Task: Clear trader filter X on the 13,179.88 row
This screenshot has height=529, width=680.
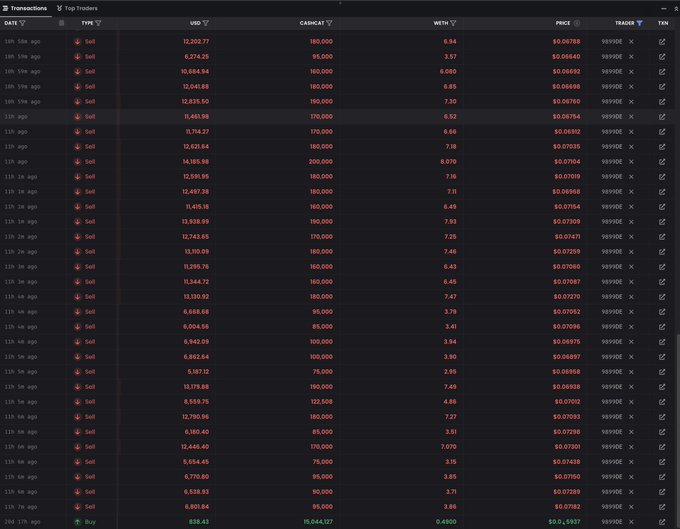Action: coord(631,387)
